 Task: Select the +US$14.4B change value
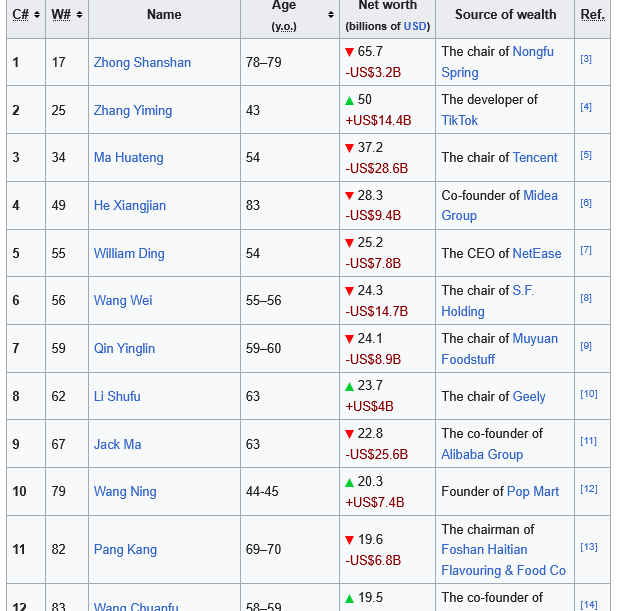coord(378,120)
